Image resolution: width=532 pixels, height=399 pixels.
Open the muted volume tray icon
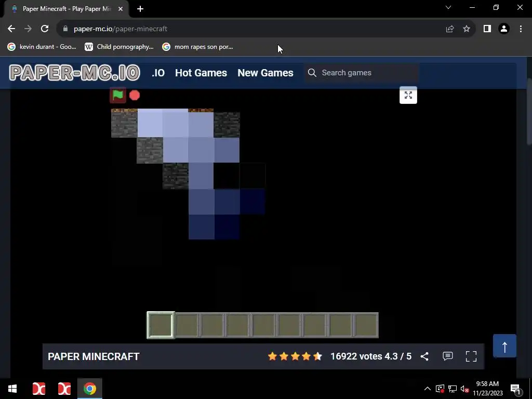465,389
